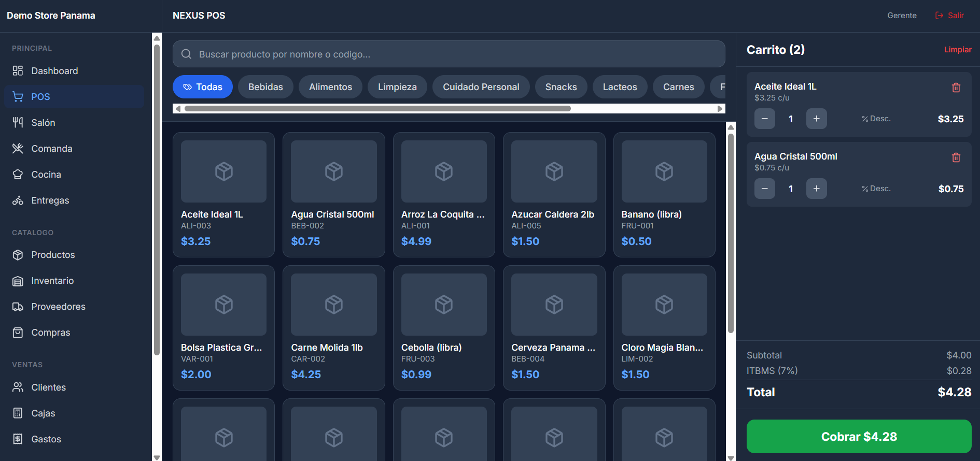Viewport: 980px width, 461px height.
Task: Filter products by Bebidas category
Action: [265, 87]
